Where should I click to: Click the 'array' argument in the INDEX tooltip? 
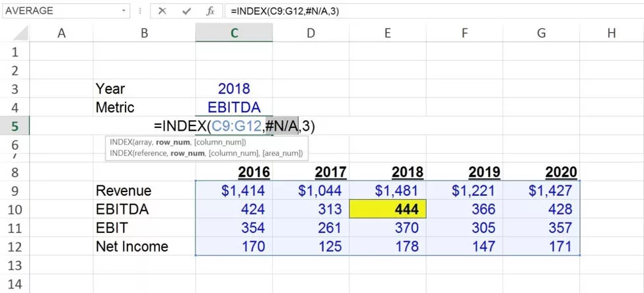pyautogui.click(x=143, y=143)
